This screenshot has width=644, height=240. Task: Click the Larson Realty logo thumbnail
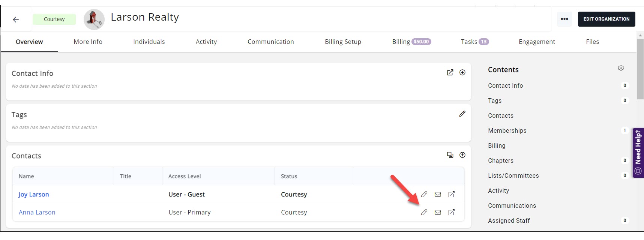[x=94, y=19]
